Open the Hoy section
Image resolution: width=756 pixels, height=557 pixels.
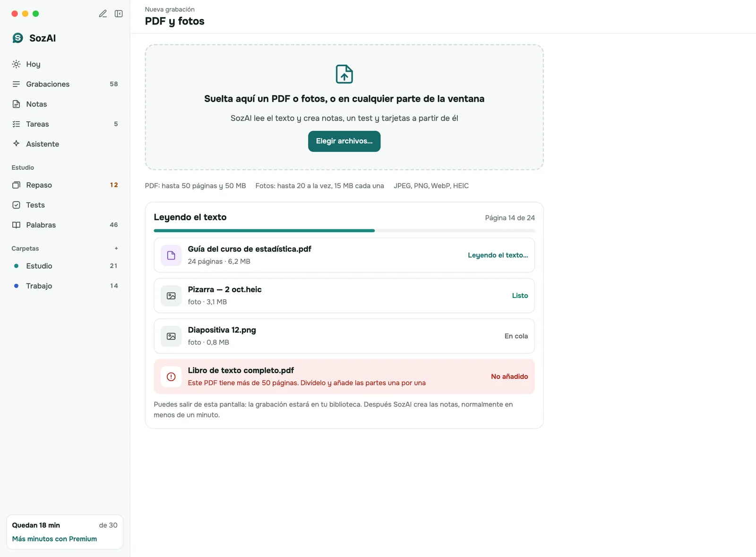tap(65, 64)
